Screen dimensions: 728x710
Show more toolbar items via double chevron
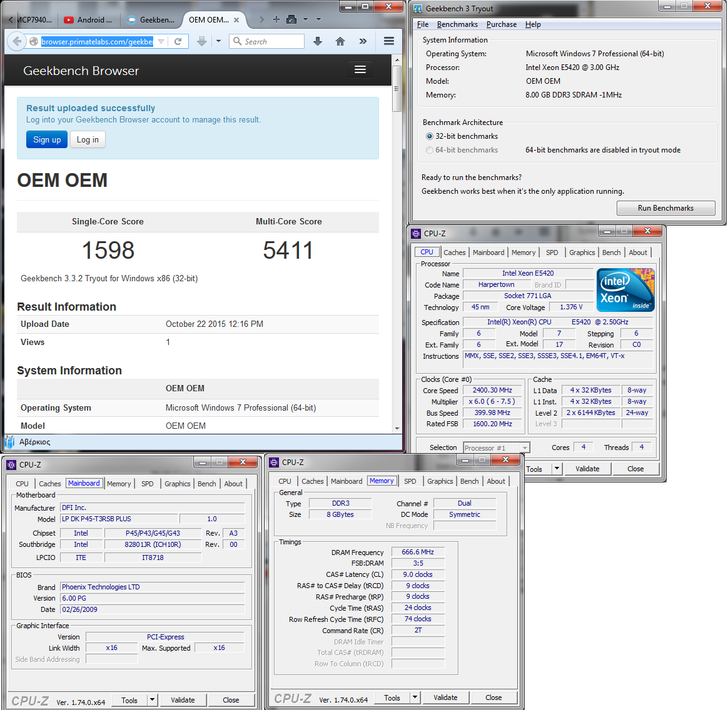(363, 41)
